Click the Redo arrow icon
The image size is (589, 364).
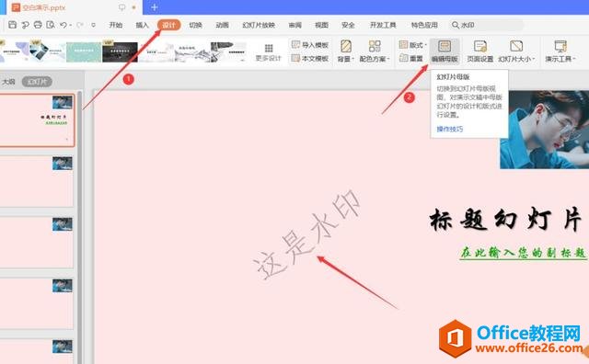click(x=79, y=25)
